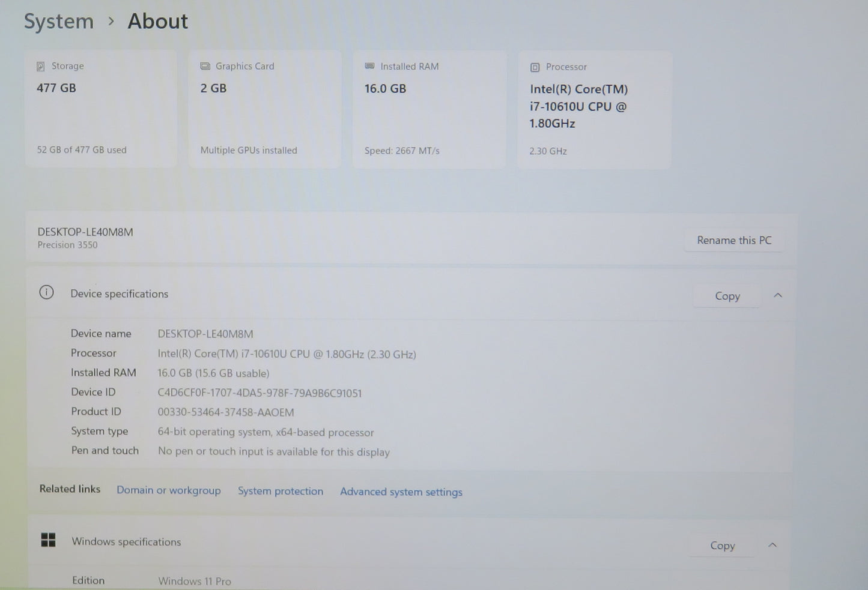The height and width of the screenshot is (590, 868).
Task: Open the System breadcrumb page
Action: [x=58, y=21]
